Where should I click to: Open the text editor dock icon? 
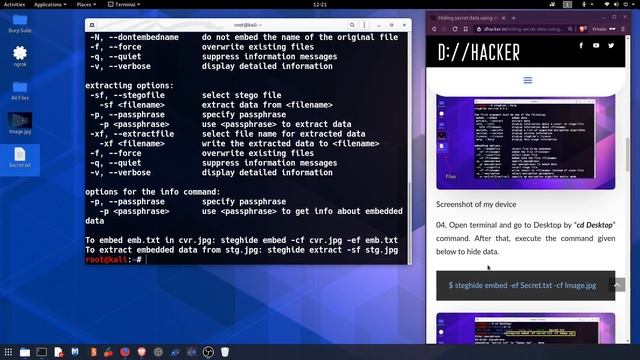point(58,352)
